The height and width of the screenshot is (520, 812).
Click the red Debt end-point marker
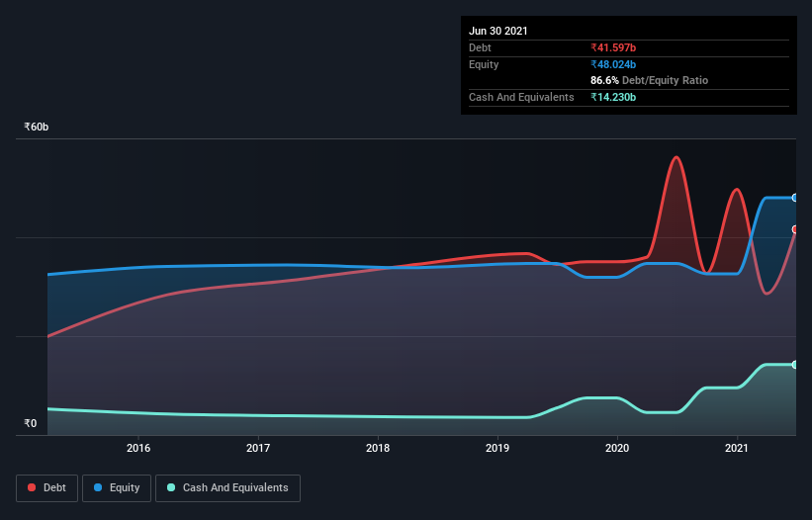point(795,229)
